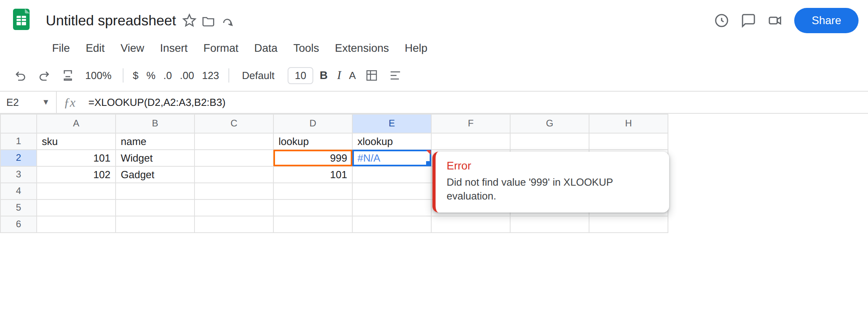Image resolution: width=868 pixels, height=316 pixels.
Task: Format the cell as percent
Action: (151, 75)
